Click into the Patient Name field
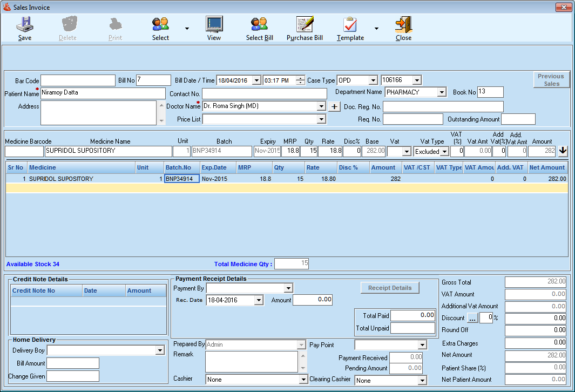 (103, 93)
